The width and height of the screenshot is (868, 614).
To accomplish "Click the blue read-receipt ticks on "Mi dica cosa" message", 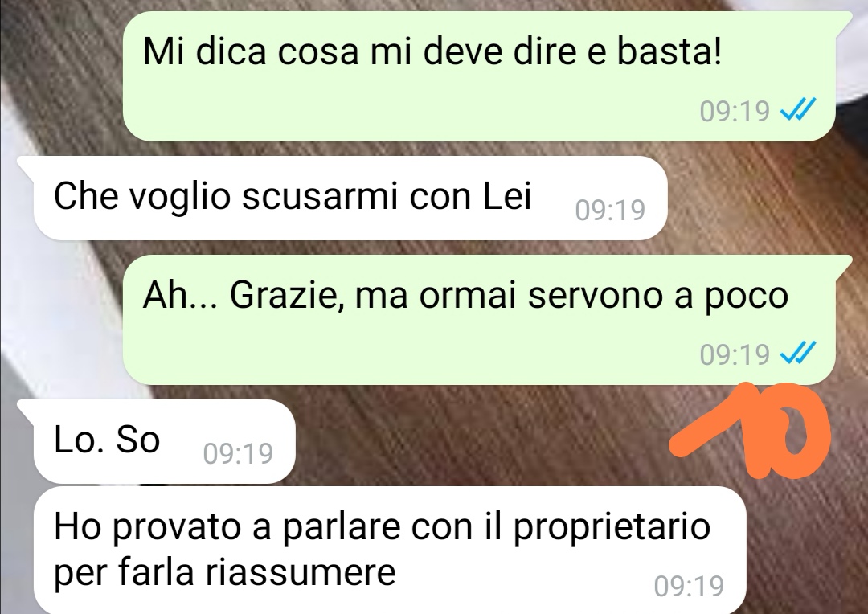I will 798,109.
